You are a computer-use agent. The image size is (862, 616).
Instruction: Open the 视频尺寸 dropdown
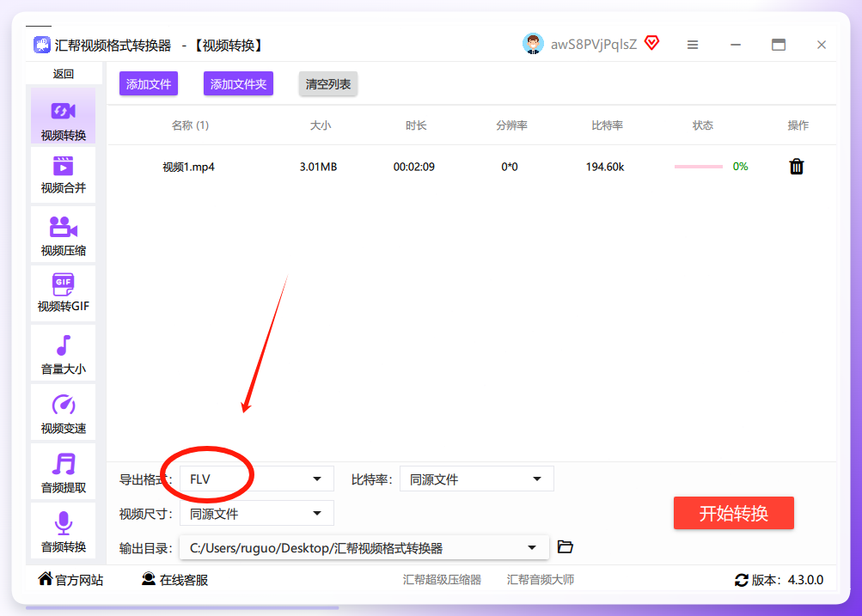pyautogui.click(x=257, y=514)
